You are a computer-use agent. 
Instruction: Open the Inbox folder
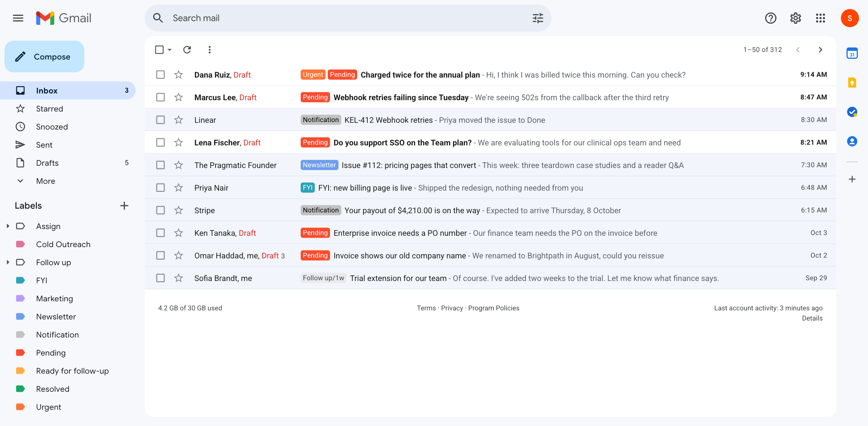tap(68, 90)
